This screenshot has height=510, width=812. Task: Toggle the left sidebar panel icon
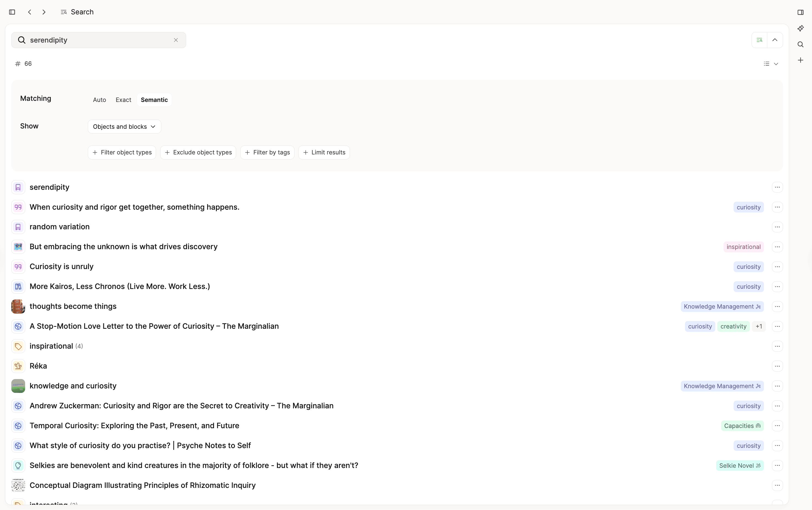point(12,12)
